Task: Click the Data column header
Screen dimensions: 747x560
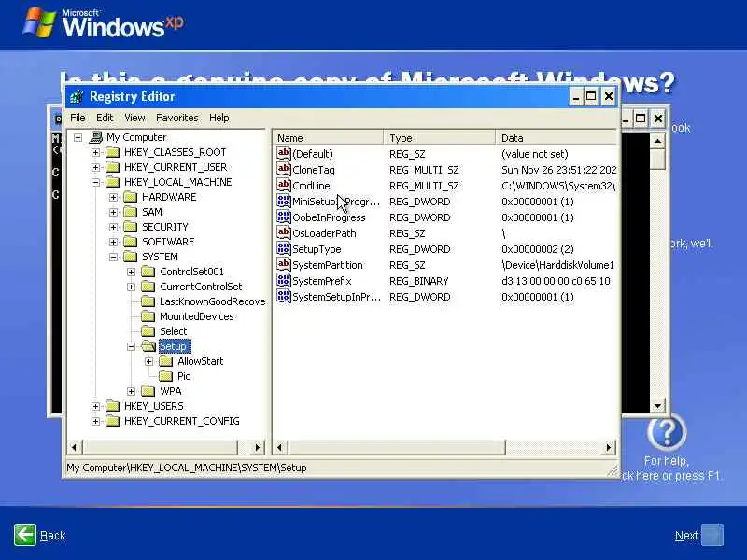Action: tap(557, 138)
